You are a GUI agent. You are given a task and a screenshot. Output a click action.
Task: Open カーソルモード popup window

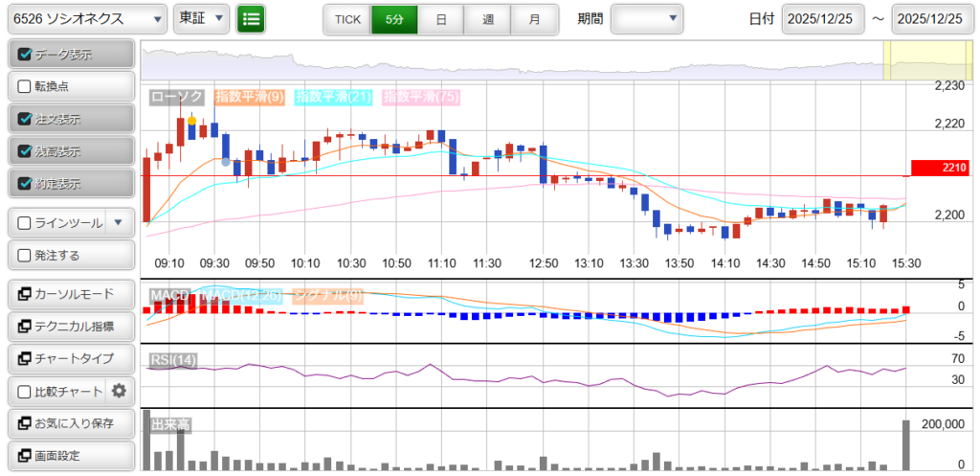[x=71, y=294]
